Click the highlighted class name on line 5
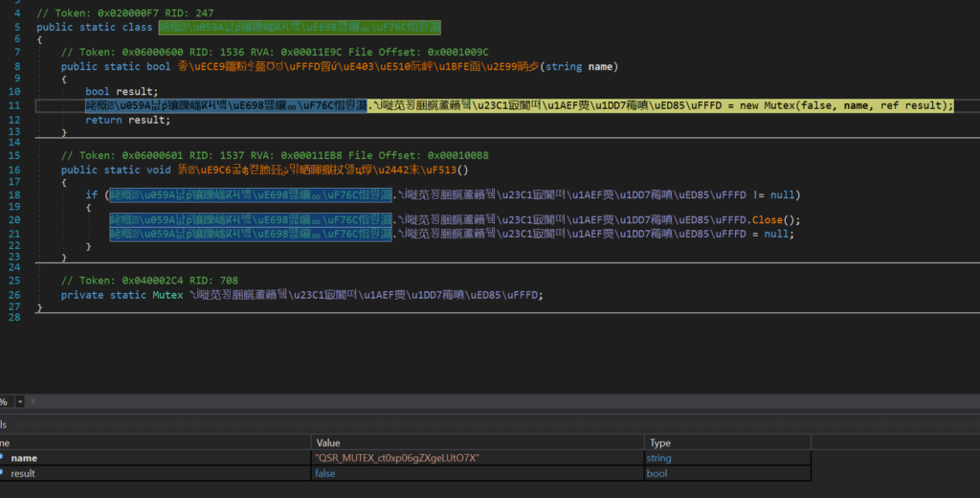Image resolution: width=980 pixels, height=498 pixels. (300, 27)
